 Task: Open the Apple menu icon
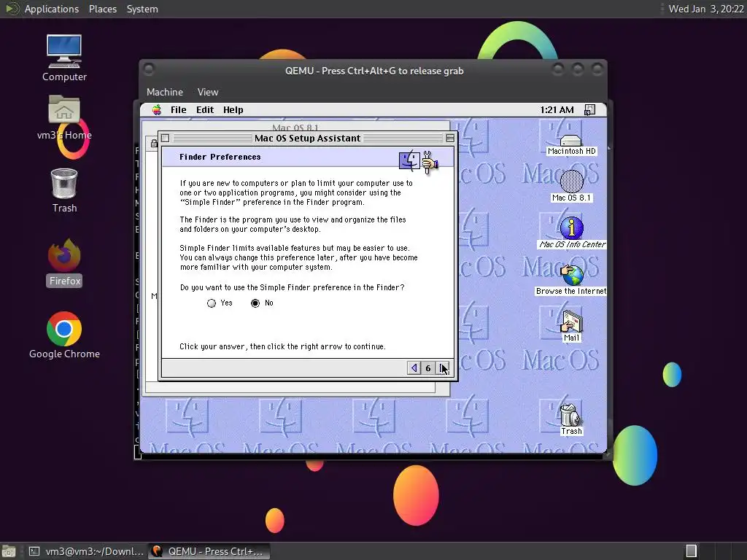157,110
